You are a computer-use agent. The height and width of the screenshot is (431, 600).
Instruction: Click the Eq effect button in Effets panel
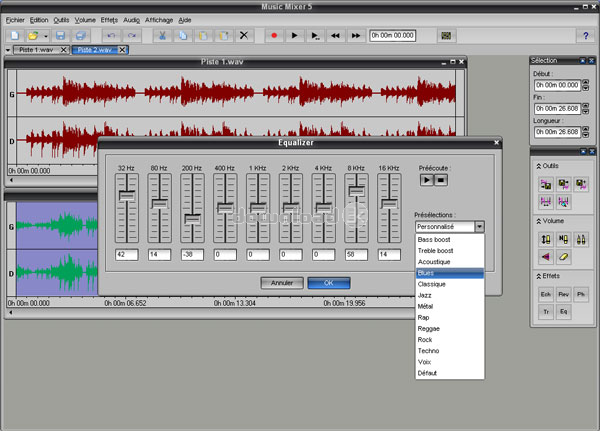(x=563, y=312)
